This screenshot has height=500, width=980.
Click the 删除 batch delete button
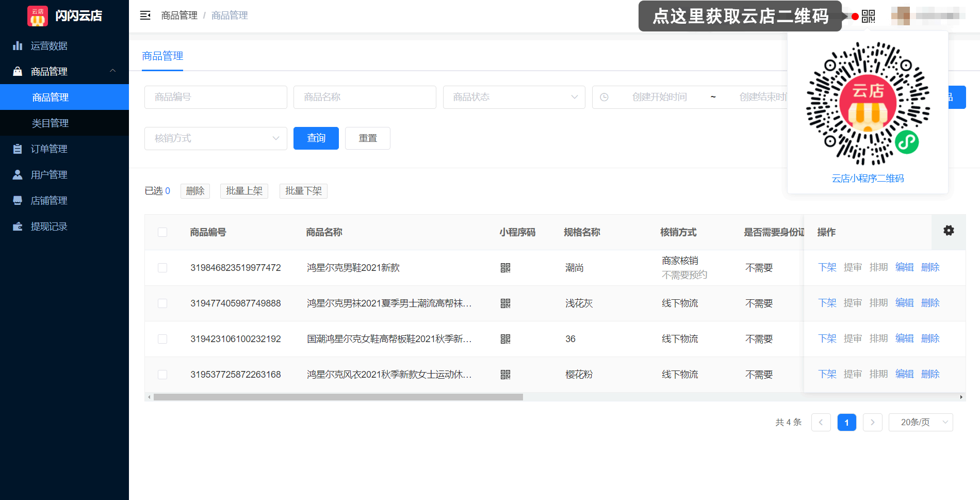coord(195,191)
